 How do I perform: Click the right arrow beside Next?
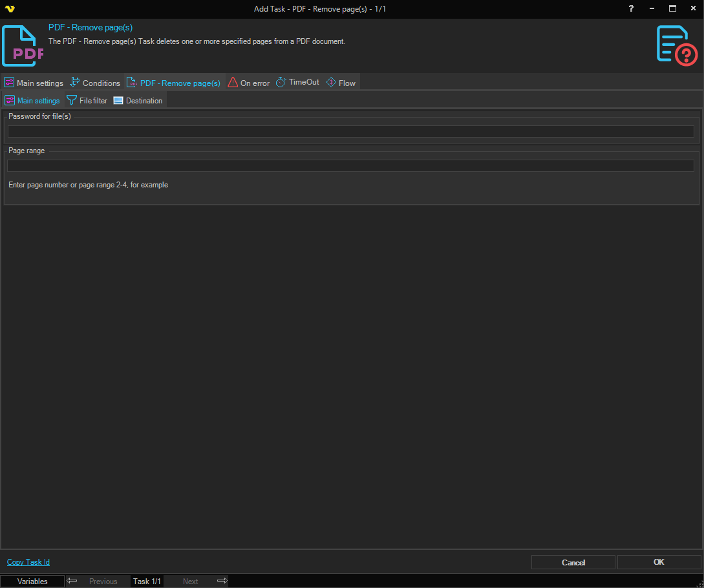[x=222, y=581]
